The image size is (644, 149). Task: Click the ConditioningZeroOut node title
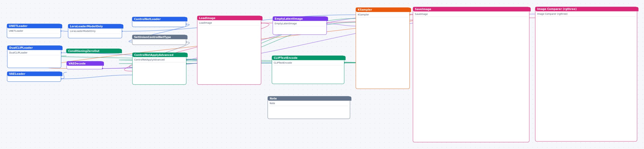coord(94,51)
